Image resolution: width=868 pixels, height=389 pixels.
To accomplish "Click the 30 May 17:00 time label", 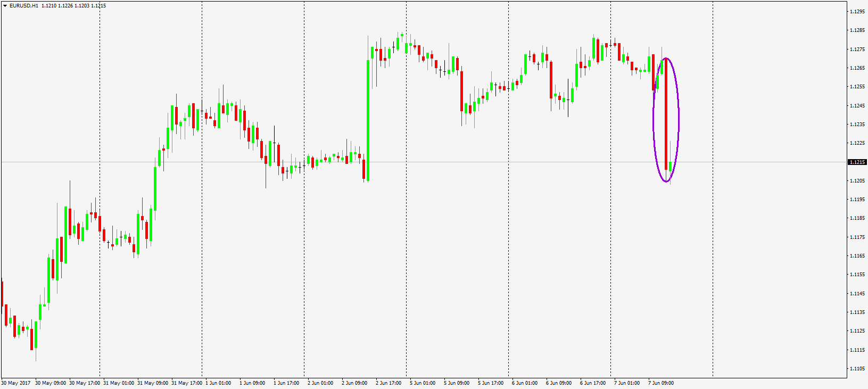I will click(85, 383).
